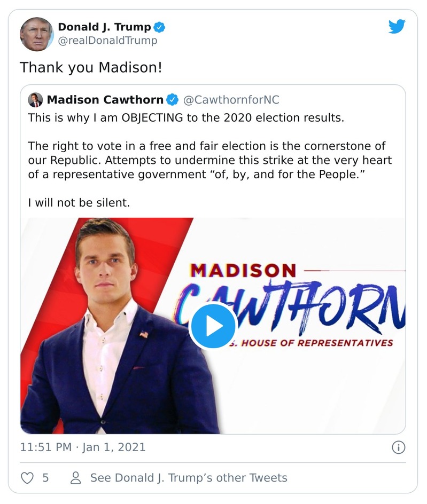Click verified badge next to Donald J. Trump
427x504 pixels.
(159, 27)
